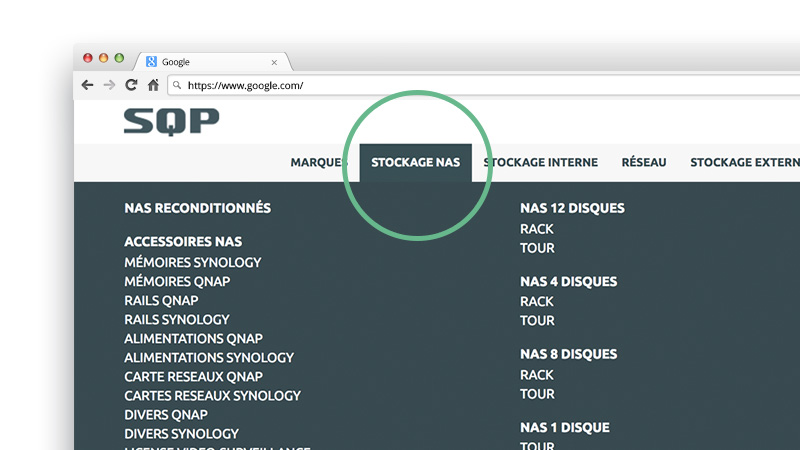Select RAILS SYNOLOGY link
This screenshot has height=450, width=800.
(x=177, y=320)
